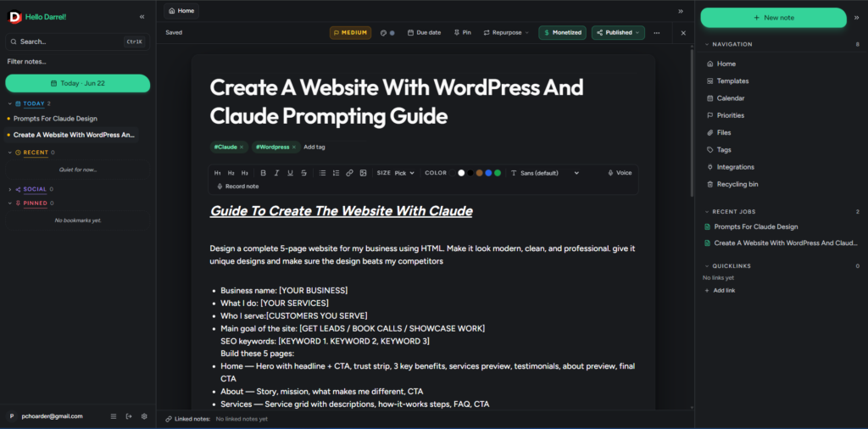Switch to the Home tab
The width and height of the screenshot is (868, 429).
click(181, 11)
